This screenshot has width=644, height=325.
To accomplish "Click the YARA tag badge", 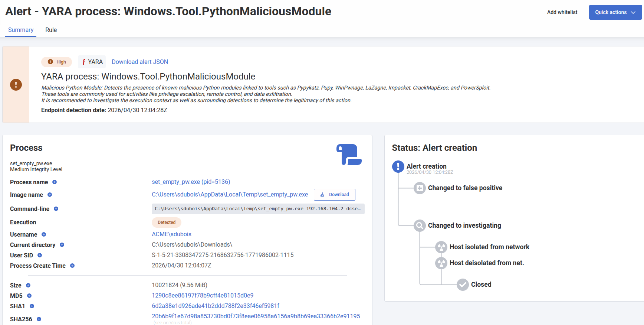I will (92, 62).
